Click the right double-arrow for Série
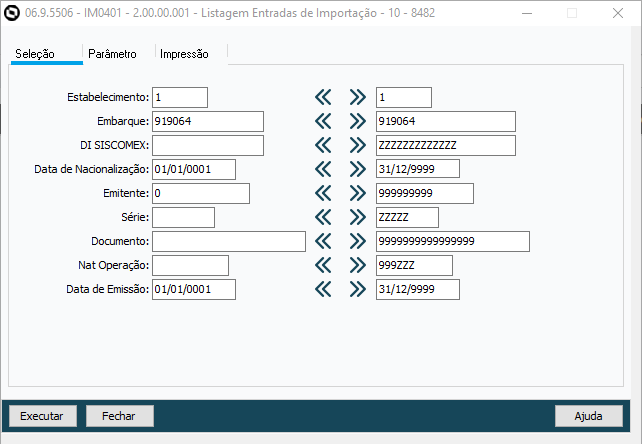 pyautogui.click(x=358, y=217)
